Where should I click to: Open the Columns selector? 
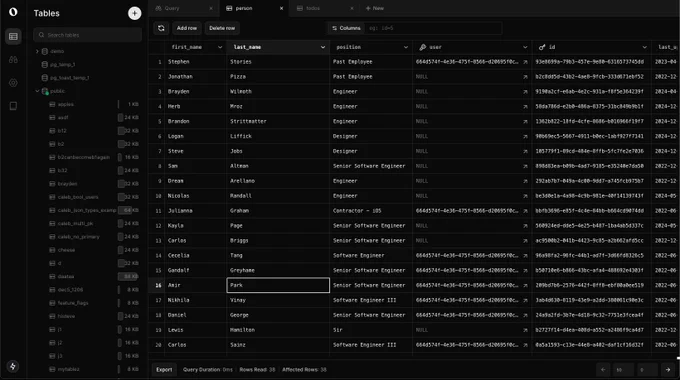pyautogui.click(x=346, y=28)
